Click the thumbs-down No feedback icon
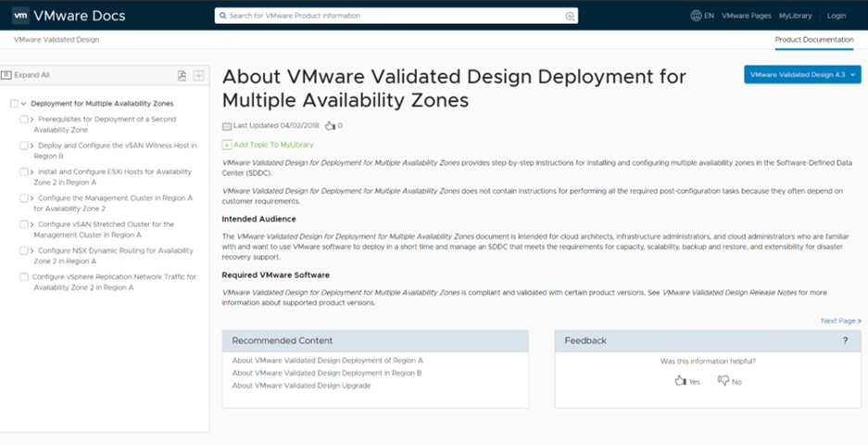Viewport: 868px width, 445px height. pos(723,380)
